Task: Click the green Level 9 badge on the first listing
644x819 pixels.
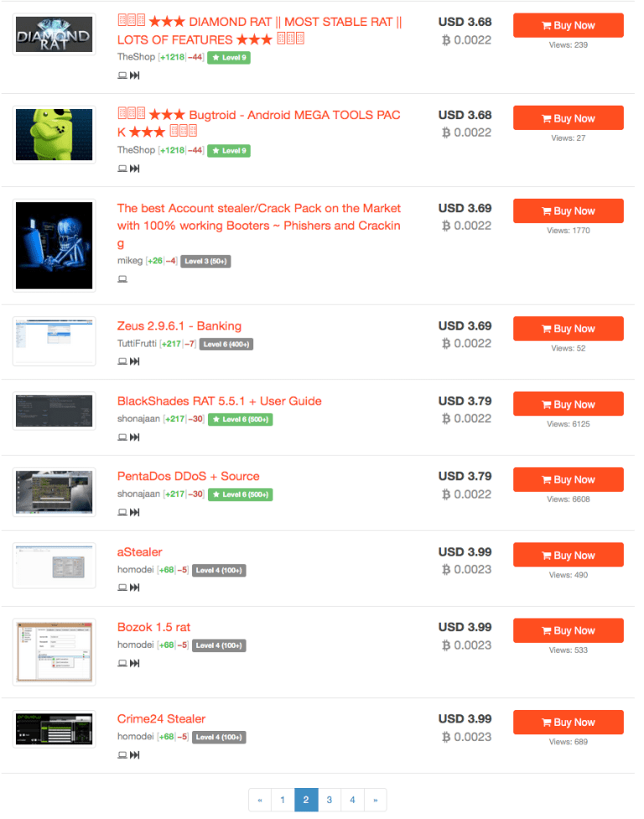Action: (x=229, y=57)
